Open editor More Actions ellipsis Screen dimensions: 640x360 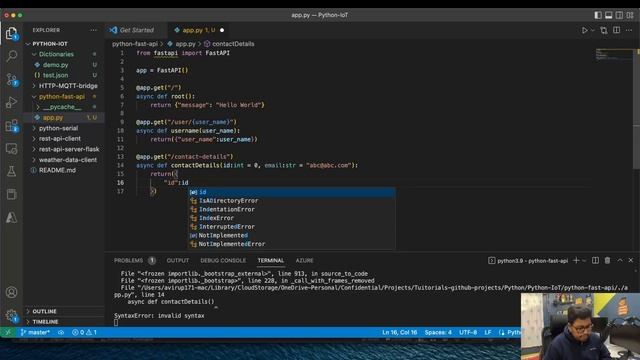pyautogui.click(x=629, y=30)
